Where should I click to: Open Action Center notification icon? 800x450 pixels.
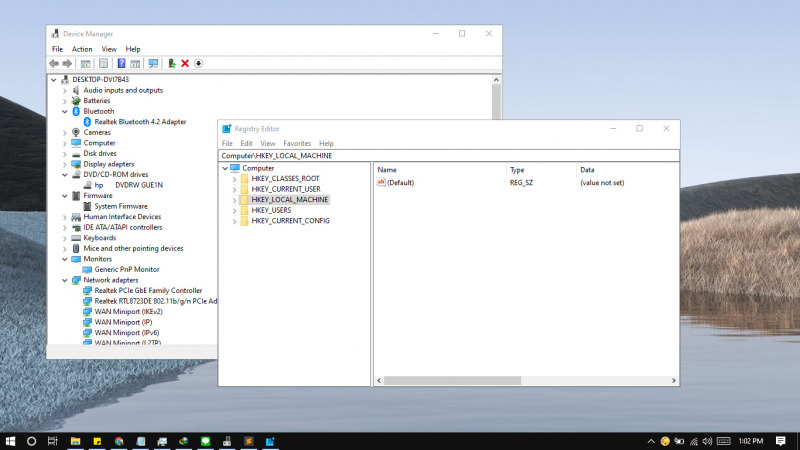coord(781,441)
